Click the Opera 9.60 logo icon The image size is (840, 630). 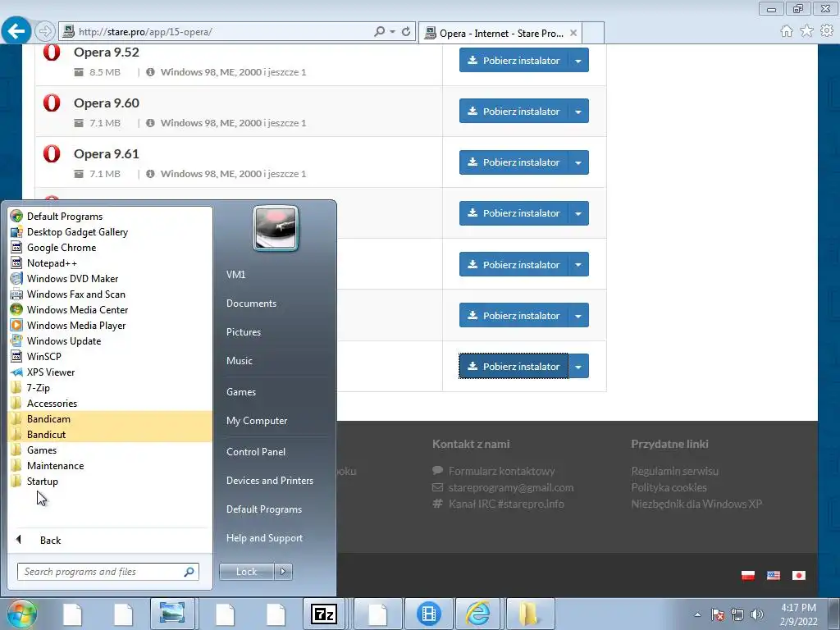pyautogui.click(x=52, y=103)
